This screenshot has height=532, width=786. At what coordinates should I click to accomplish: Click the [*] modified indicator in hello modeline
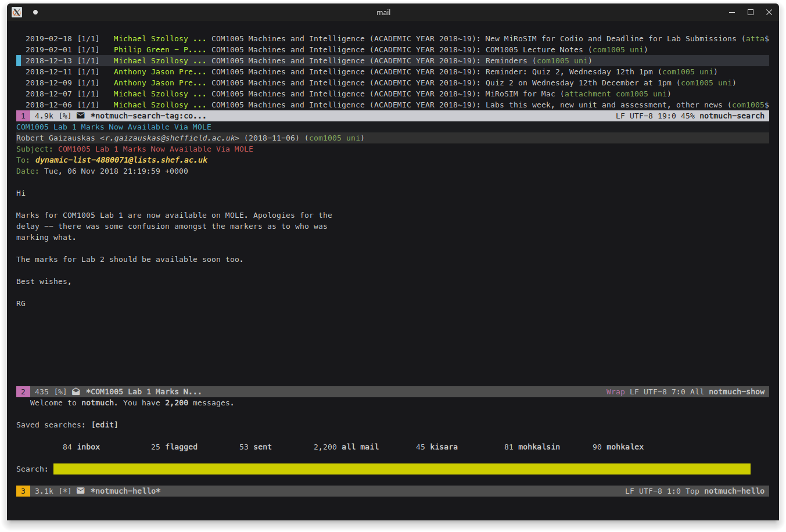pos(64,491)
